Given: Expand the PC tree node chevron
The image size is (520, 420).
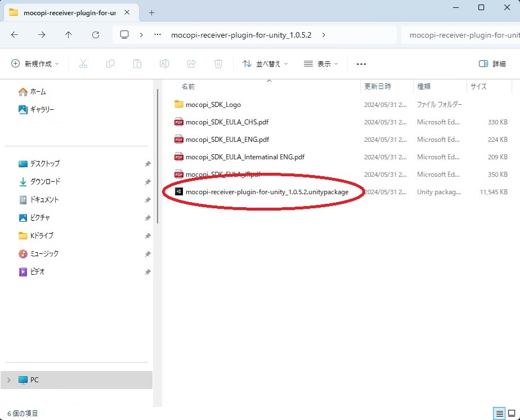Looking at the screenshot, I should click(x=9, y=380).
